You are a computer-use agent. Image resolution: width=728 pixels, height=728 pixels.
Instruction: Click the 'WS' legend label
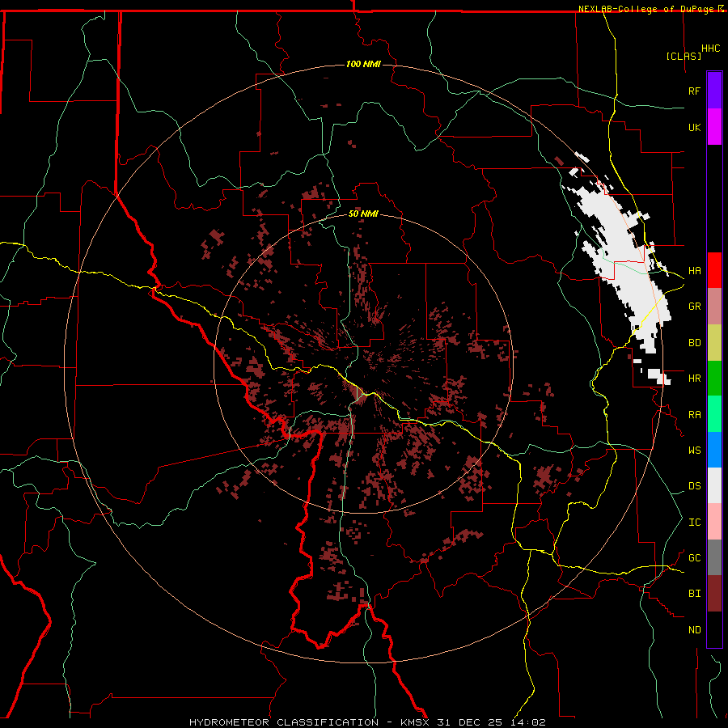click(694, 451)
